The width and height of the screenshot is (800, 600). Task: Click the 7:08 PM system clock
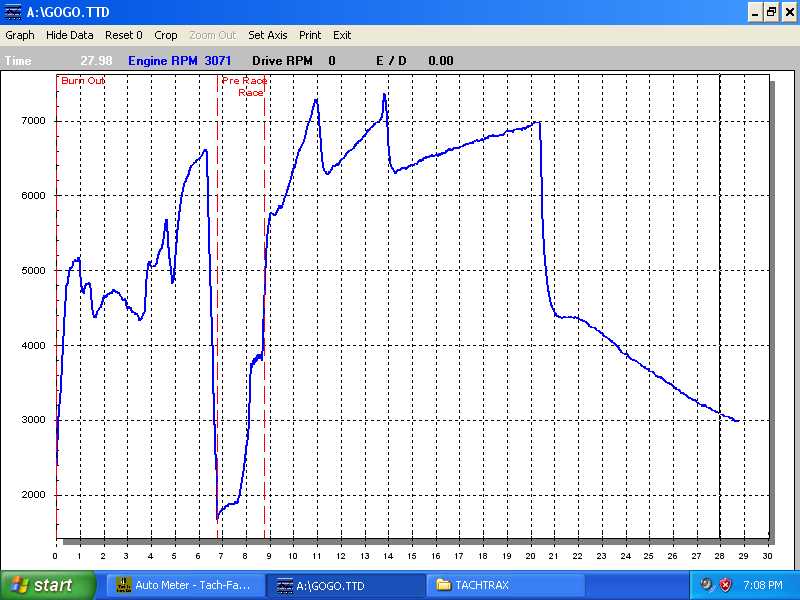click(x=763, y=585)
